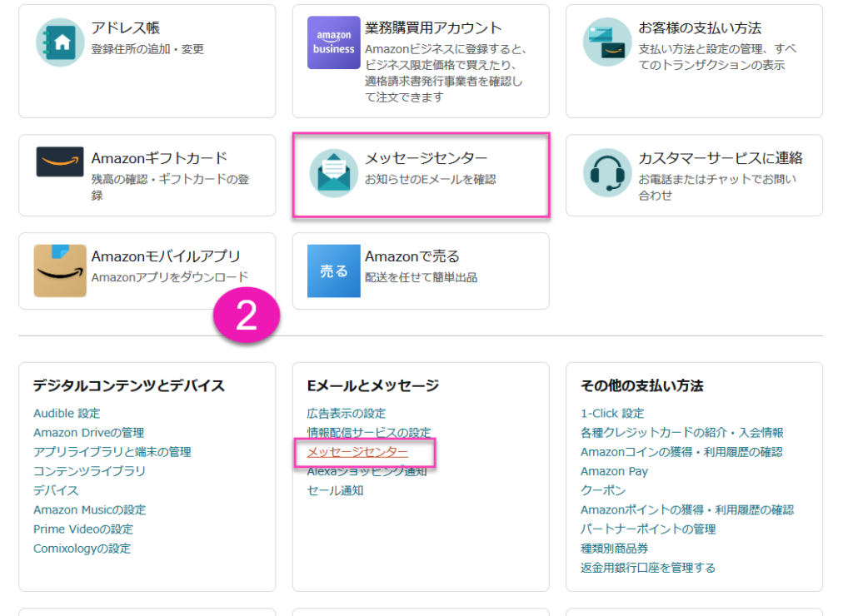The image size is (853, 616).
Task: Click the セール通知 link
Action: [335, 490]
